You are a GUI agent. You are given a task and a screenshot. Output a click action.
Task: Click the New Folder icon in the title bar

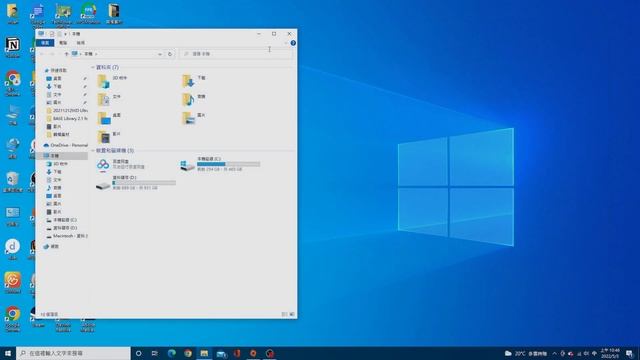[x=59, y=34]
